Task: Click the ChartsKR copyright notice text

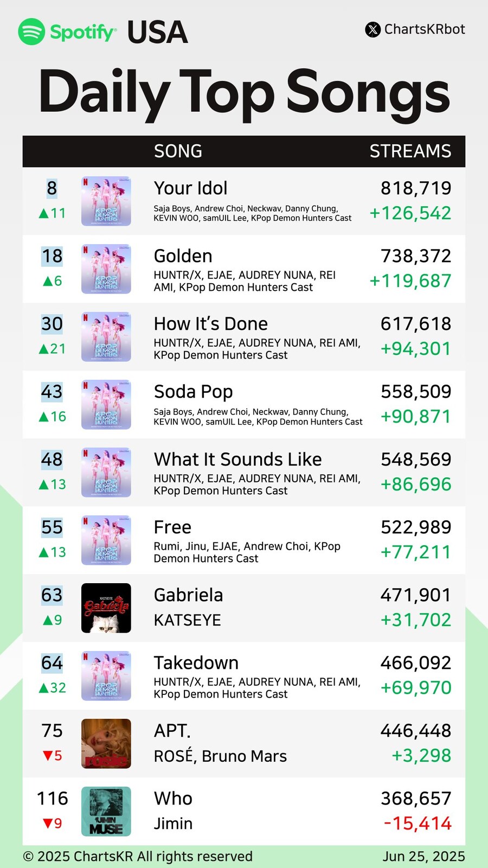Action: click(x=138, y=857)
